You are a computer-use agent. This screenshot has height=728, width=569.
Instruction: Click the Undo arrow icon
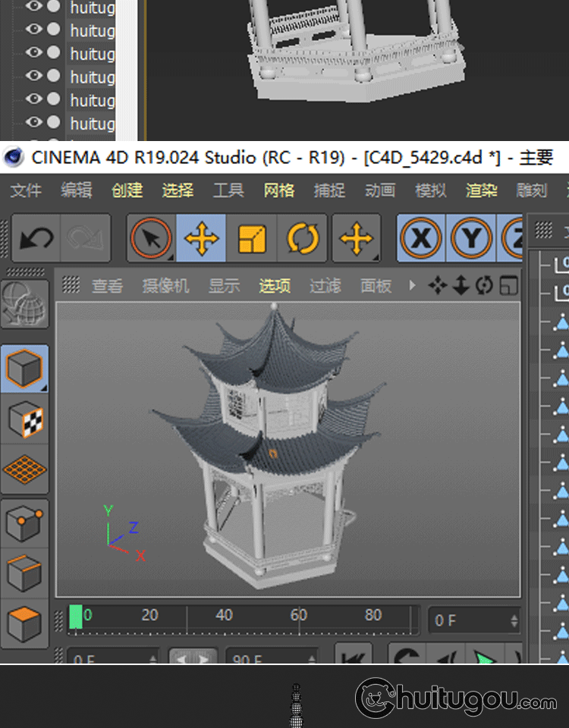[x=36, y=239]
